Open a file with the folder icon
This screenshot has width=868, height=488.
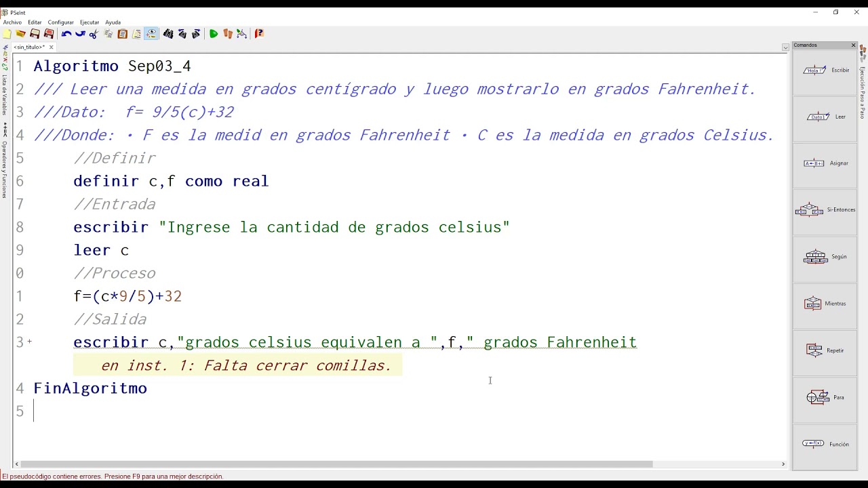[x=21, y=34]
